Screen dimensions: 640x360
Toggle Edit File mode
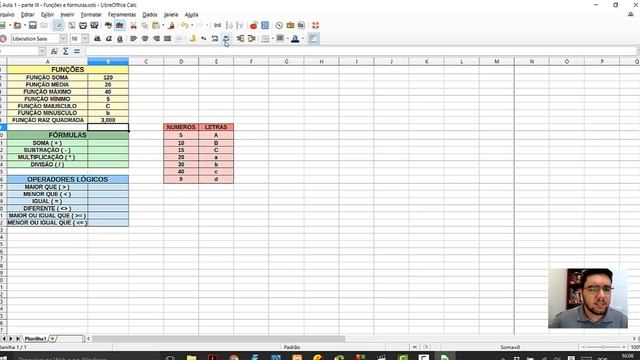point(58,25)
